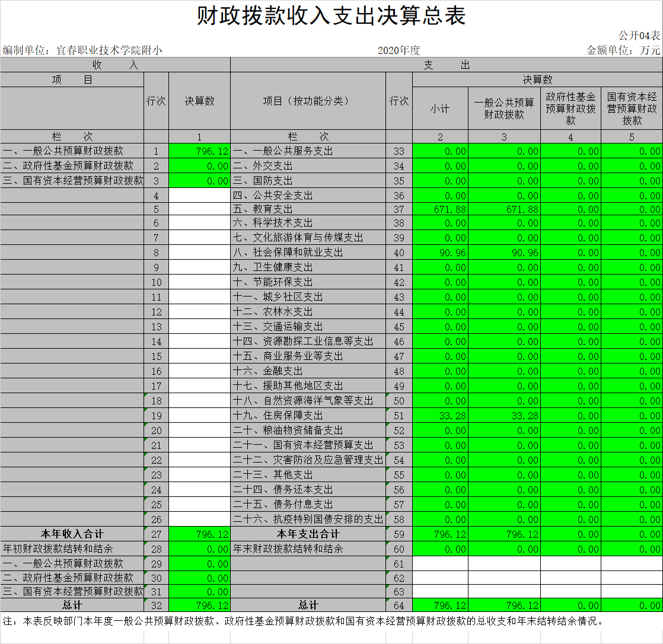Select the empty white cell in row 61 小计
This screenshot has width=663, height=644.
coord(440,563)
